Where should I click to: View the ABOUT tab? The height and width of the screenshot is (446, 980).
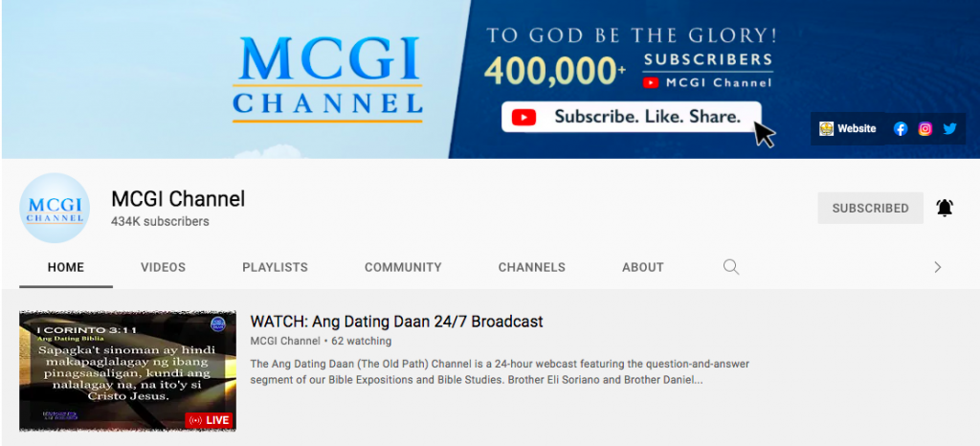point(642,267)
